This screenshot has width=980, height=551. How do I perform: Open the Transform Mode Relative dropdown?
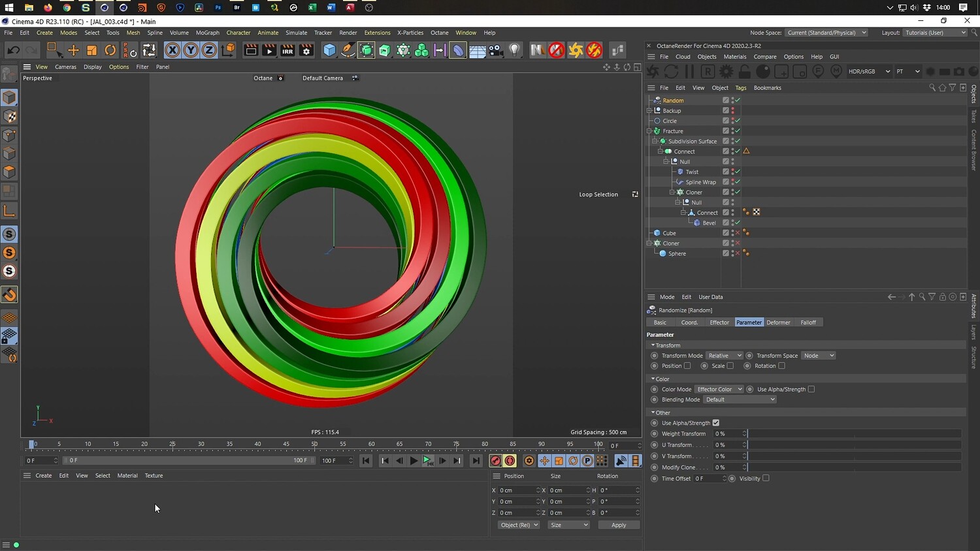tap(725, 356)
